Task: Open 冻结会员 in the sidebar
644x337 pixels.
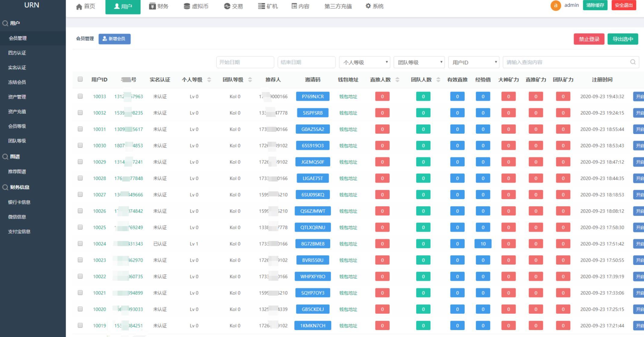Action: 17,82
